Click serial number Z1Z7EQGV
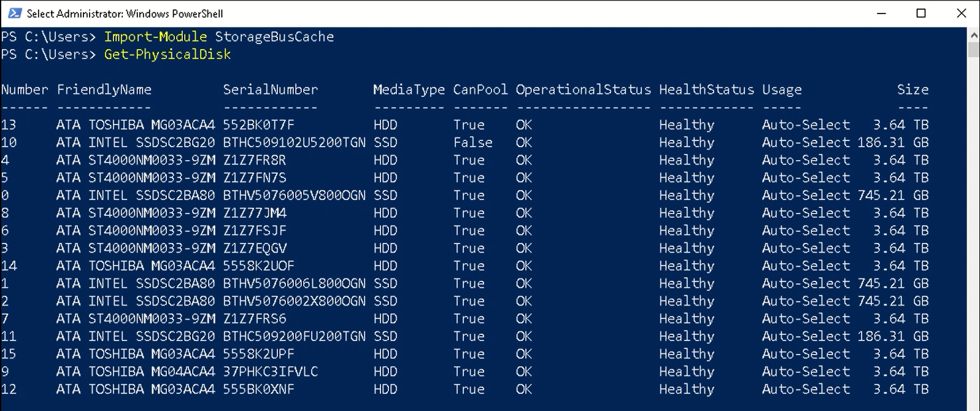The height and width of the screenshot is (411, 980). (255, 249)
